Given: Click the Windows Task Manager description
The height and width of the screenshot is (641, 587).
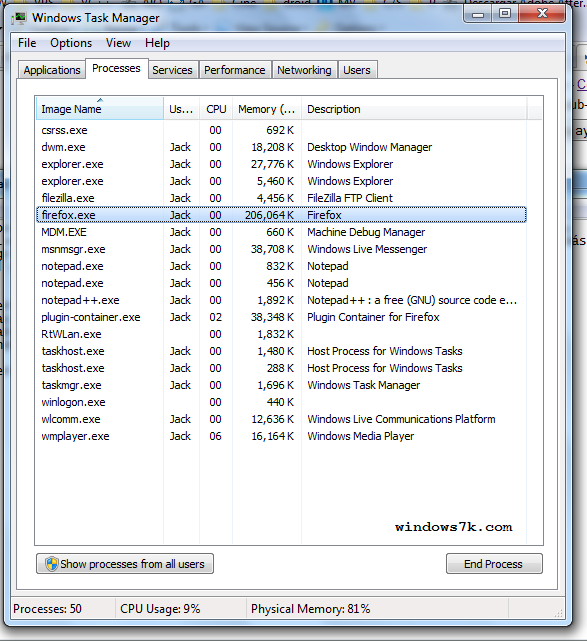Looking at the screenshot, I should (x=364, y=385).
